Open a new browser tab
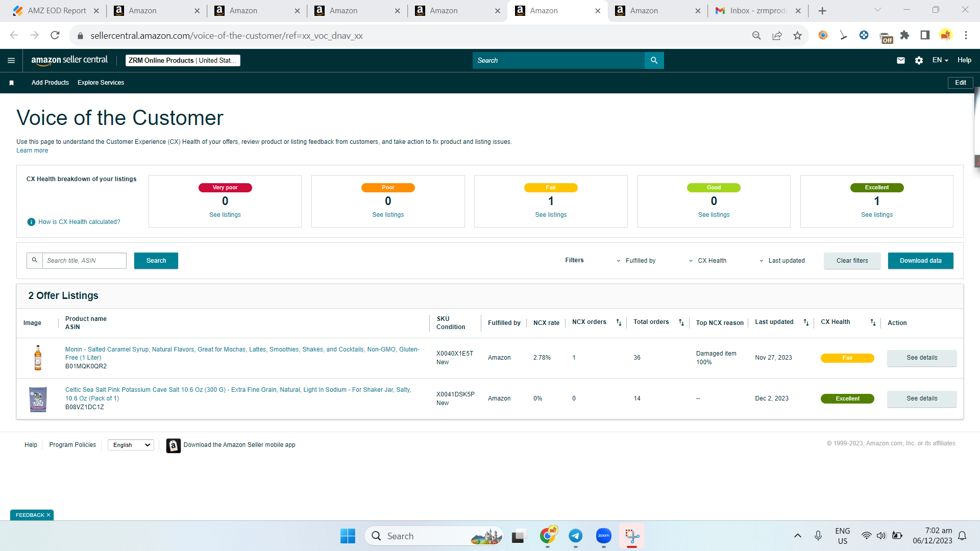This screenshot has height=551, width=980. [822, 11]
